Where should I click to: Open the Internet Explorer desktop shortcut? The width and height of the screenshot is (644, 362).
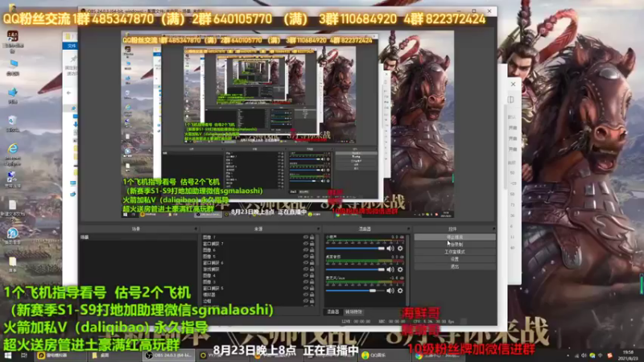12,153
